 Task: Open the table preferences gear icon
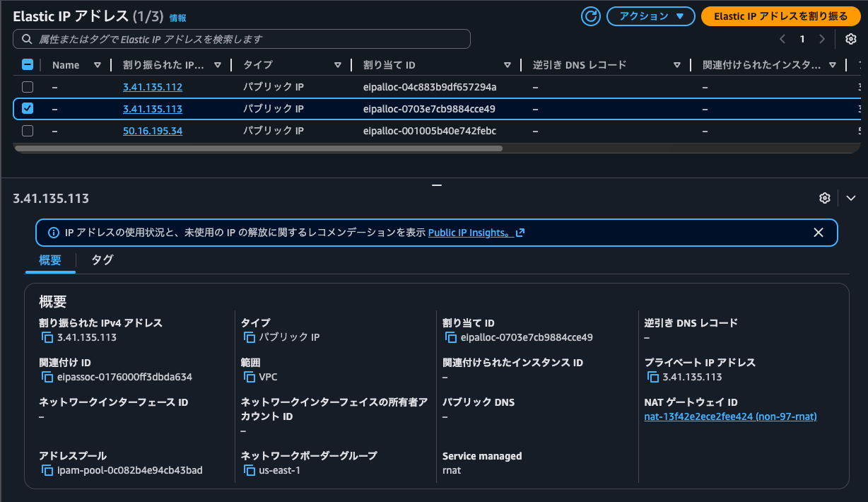pyautogui.click(x=851, y=39)
